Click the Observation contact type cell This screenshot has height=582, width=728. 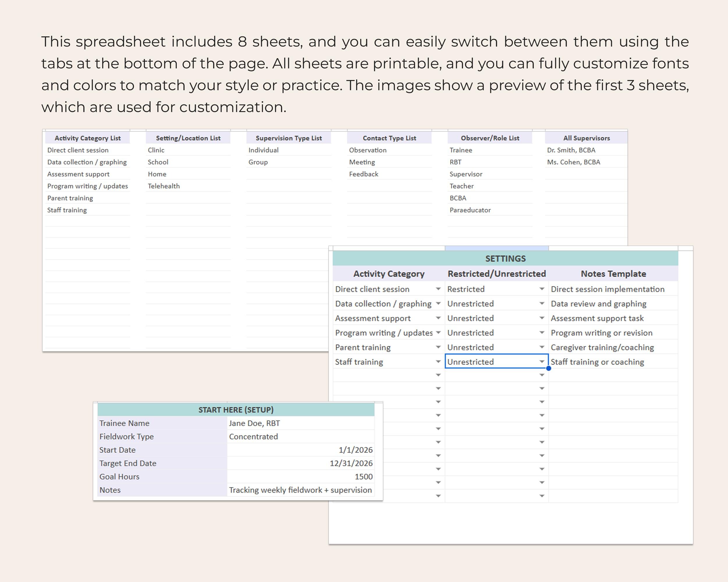(389, 150)
